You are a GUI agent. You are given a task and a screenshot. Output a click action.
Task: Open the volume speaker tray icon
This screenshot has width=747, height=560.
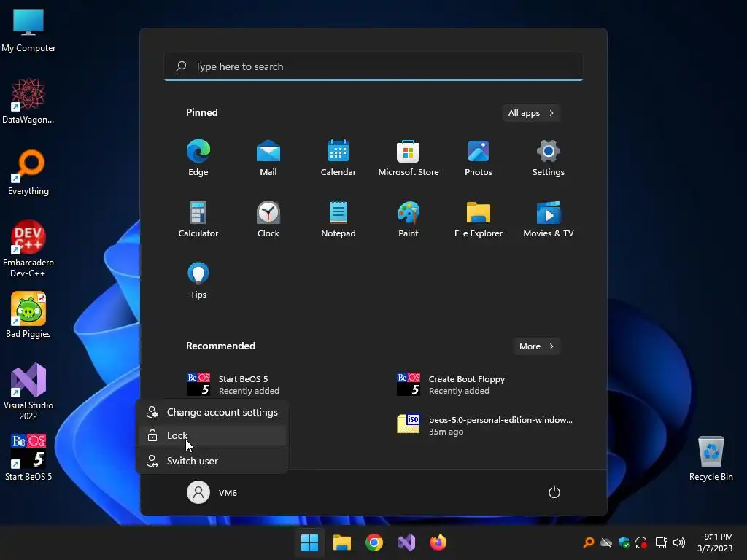tap(679, 542)
